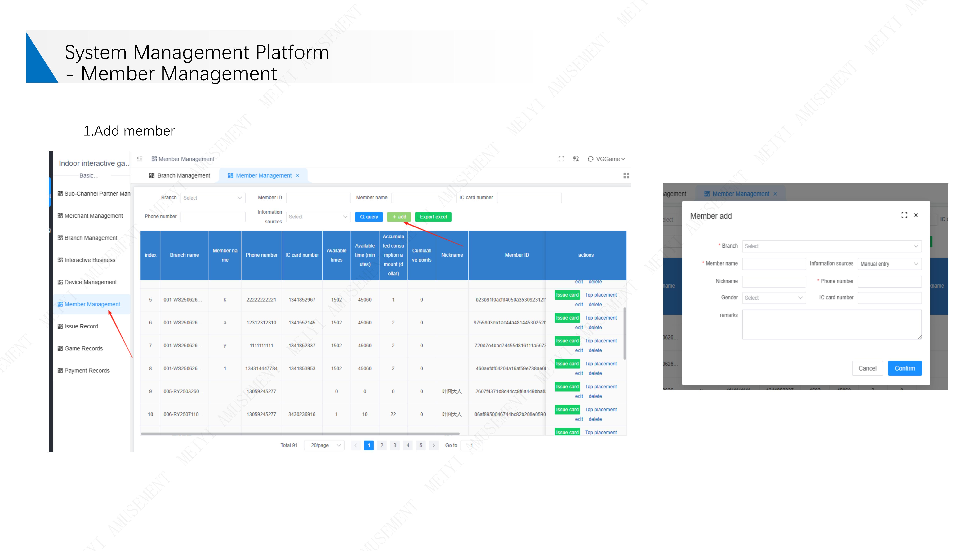Click the green add button
This screenshot has height=551, width=980.
(399, 217)
